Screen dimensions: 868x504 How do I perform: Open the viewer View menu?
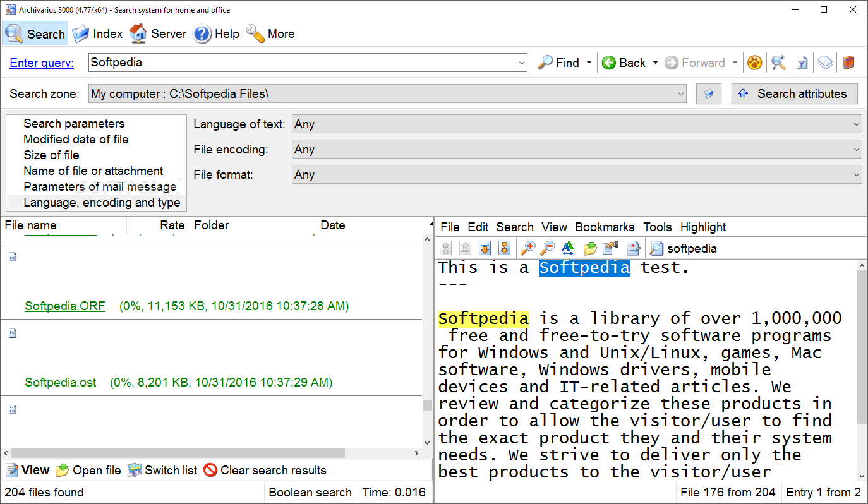[554, 227]
